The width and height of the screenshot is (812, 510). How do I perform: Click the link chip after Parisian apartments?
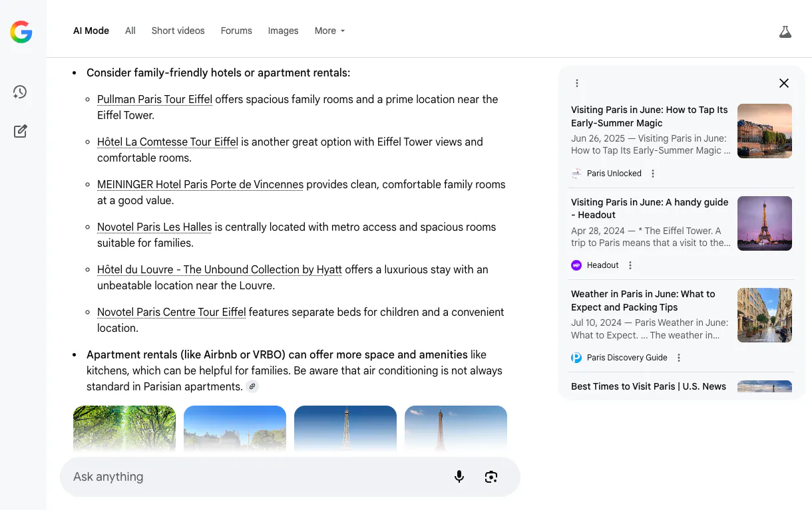point(252,386)
